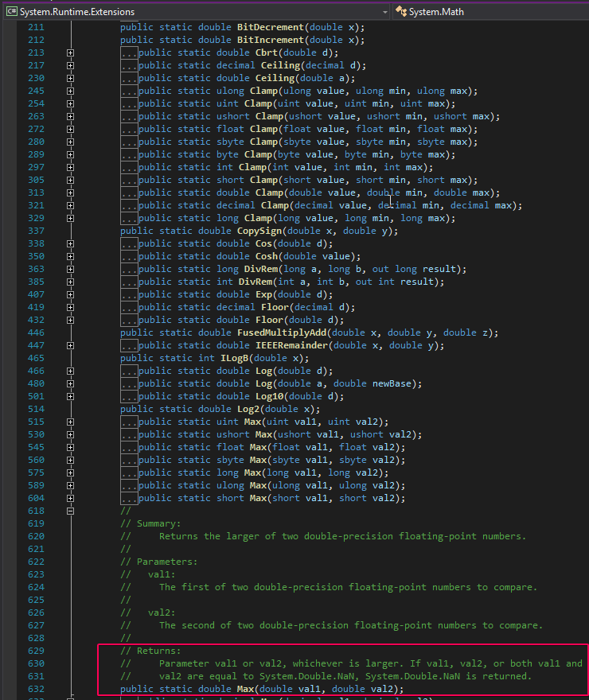Expand the IEEERemainder region on line 447
Image resolution: width=589 pixels, height=700 pixels.
click(70, 345)
